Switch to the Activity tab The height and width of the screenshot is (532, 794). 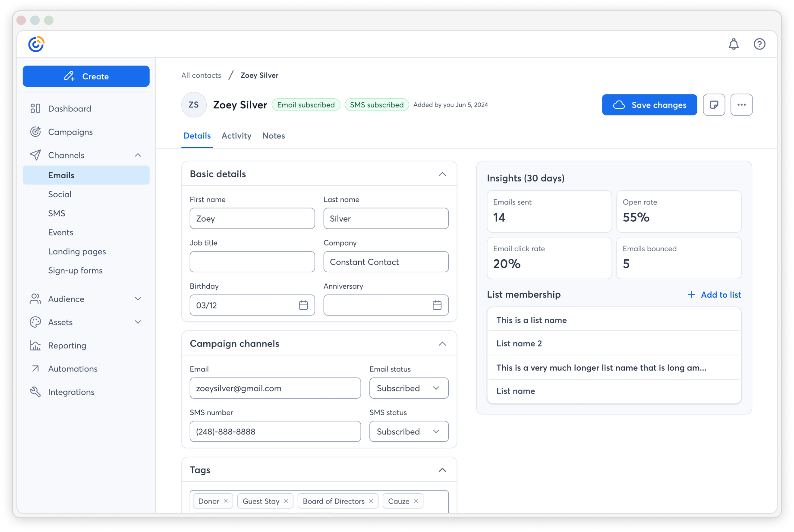click(236, 135)
